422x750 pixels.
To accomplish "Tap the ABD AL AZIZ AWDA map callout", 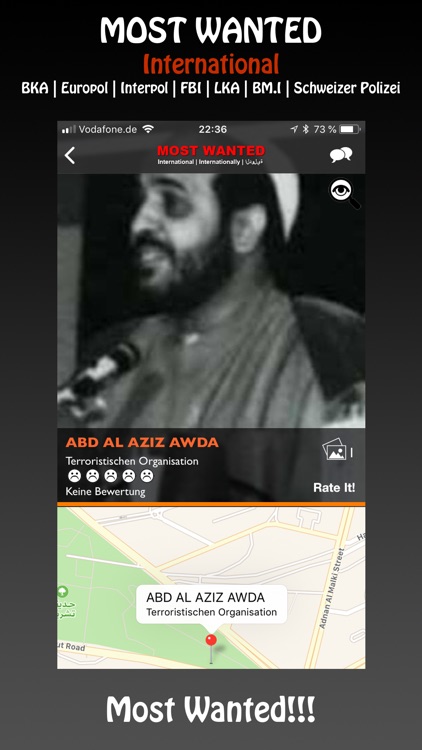I will tap(211, 604).
